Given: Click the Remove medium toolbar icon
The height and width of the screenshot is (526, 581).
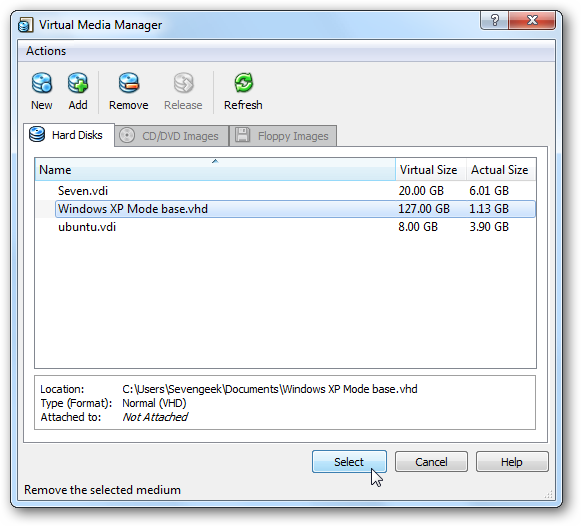Looking at the screenshot, I should (129, 82).
